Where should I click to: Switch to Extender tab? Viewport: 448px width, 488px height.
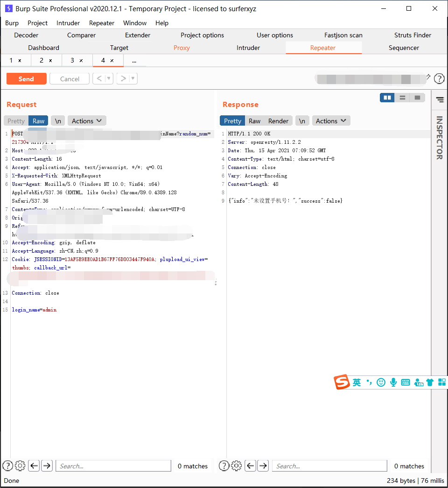click(x=138, y=35)
